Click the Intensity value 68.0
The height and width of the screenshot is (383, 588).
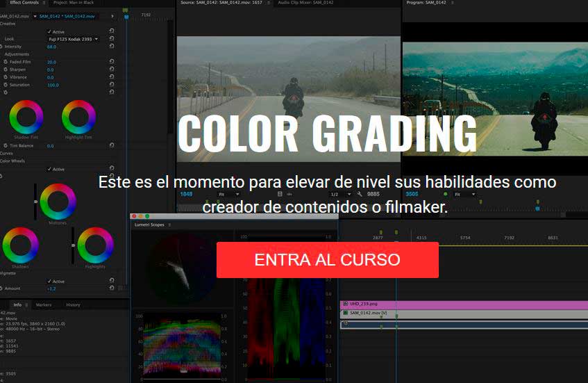pyautogui.click(x=52, y=47)
